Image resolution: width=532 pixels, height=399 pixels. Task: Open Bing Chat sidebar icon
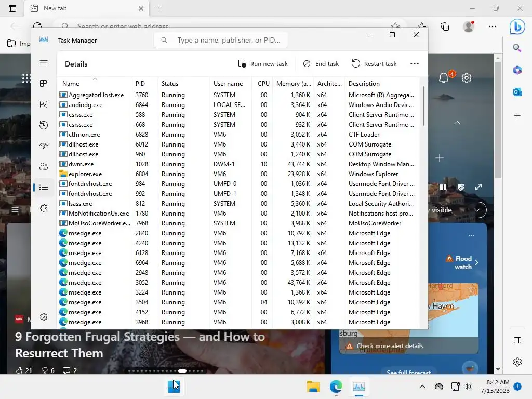click(517, 26)
